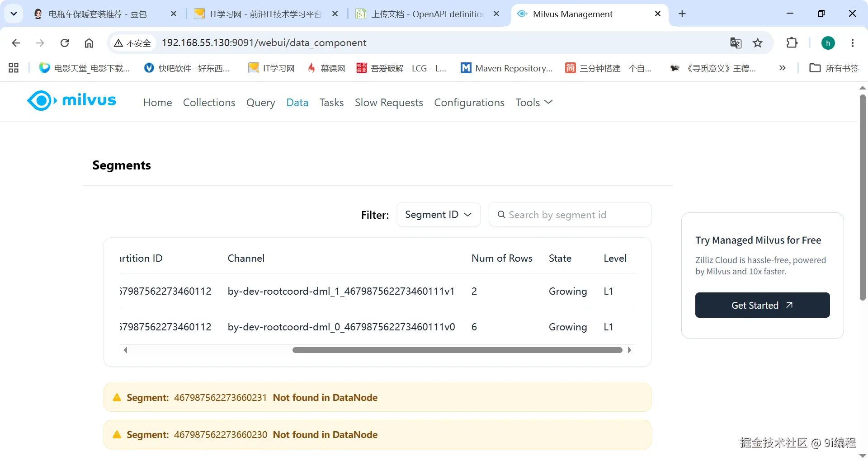Click the Level column header
The image size is (868, 461).
point(615,258)
